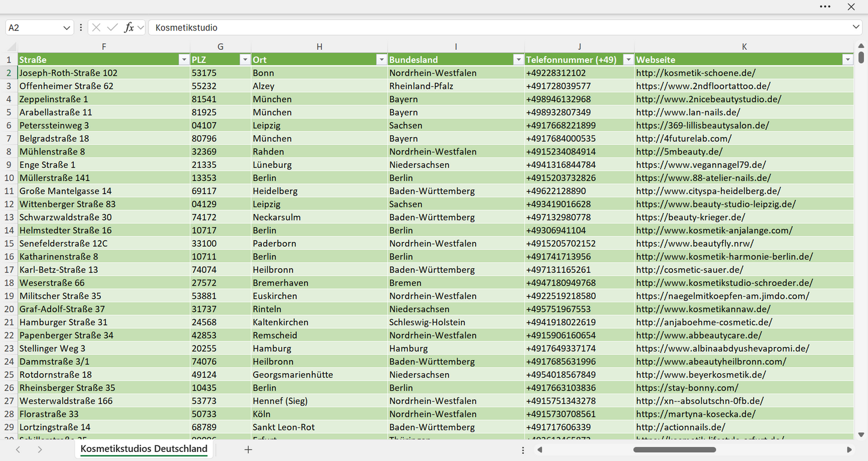The image size is (868, 461).
Task: Select the Rheinland-Pfalz cell
Action: [456, 86]
